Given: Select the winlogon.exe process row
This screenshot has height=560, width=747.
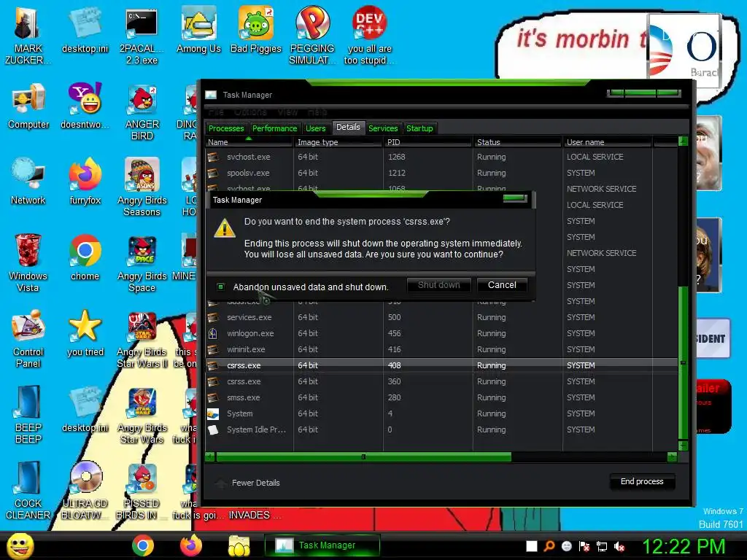Looking at the screenshot, I should [441, 333].
